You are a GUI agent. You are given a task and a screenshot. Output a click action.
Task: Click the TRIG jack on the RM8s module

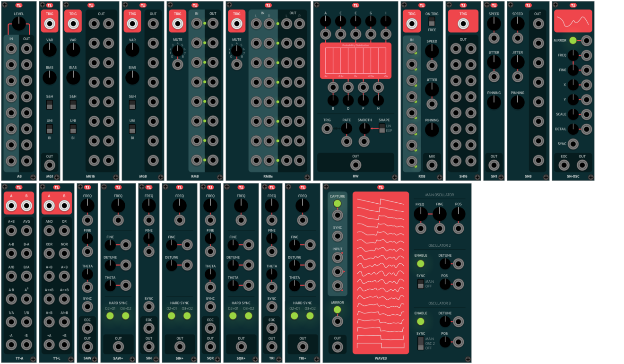coord(236,24)
